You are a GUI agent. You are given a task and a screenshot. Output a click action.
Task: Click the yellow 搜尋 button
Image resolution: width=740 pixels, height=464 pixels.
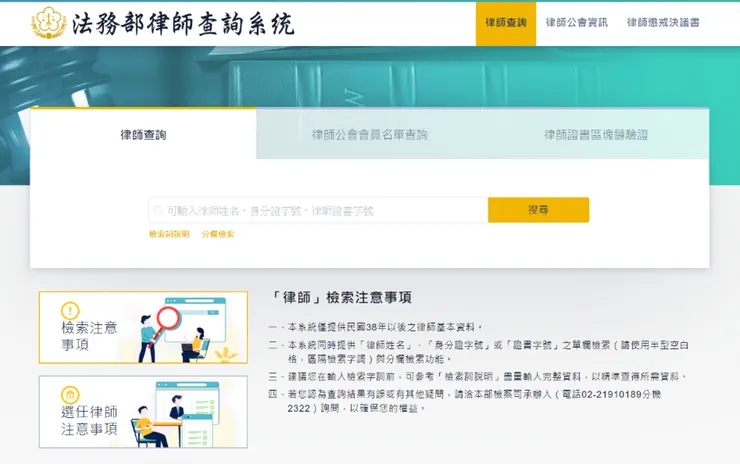click(538, 210)
